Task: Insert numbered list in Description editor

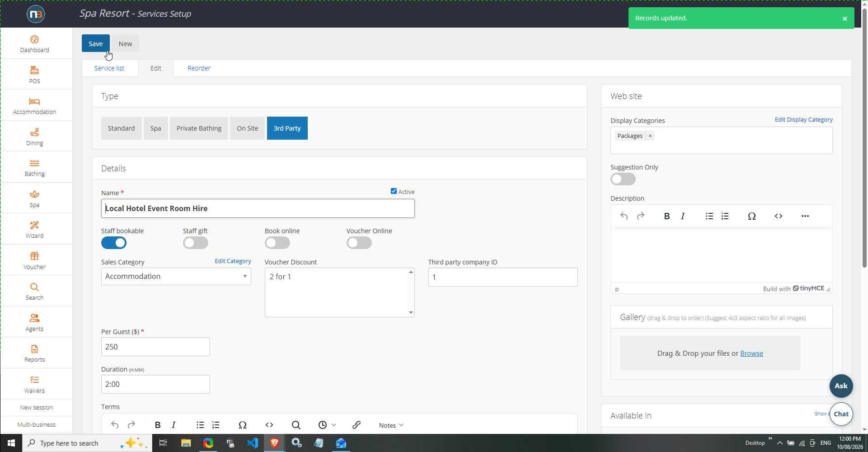Action: (x=725, y=216)
